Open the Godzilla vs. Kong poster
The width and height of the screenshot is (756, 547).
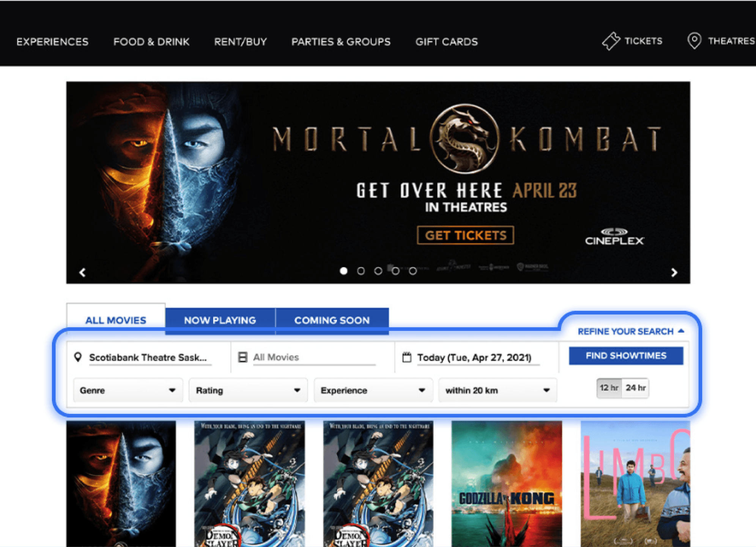506,484
